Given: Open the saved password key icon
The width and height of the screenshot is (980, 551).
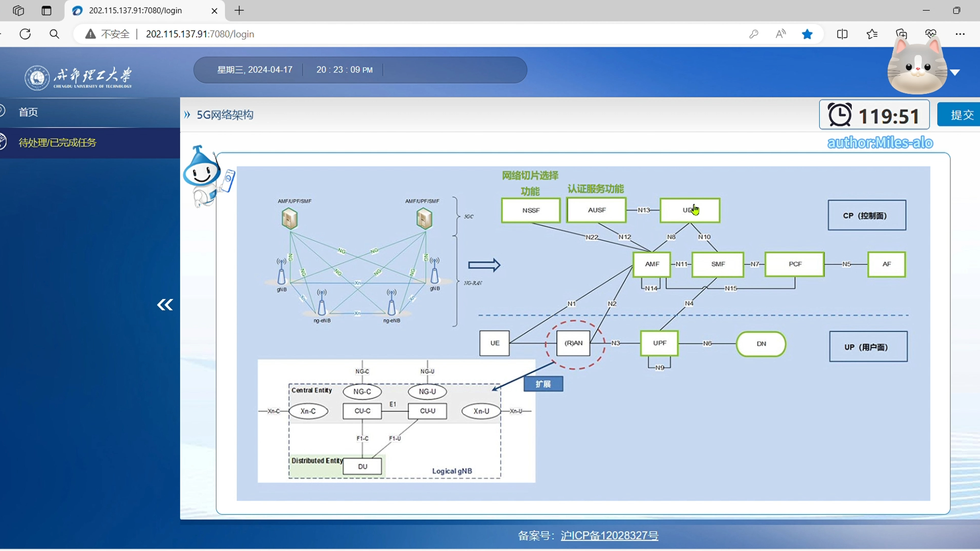Looking at the screenshot, I should tap(753, 34).
